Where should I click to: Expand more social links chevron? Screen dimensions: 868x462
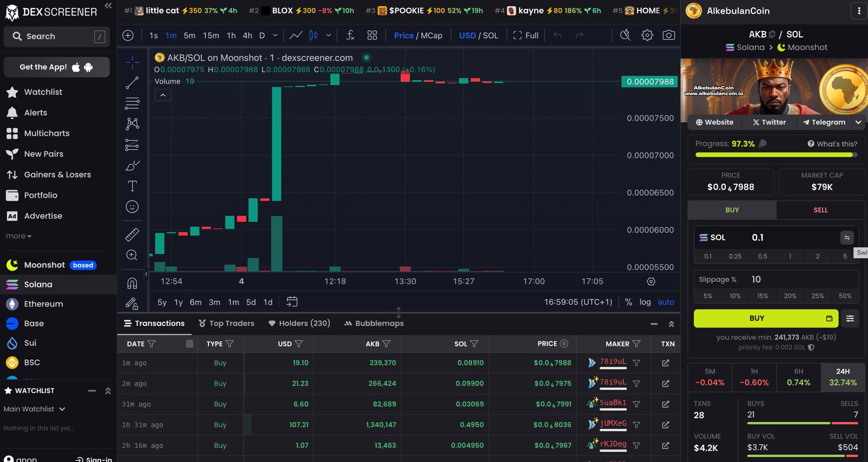(858, 123)
